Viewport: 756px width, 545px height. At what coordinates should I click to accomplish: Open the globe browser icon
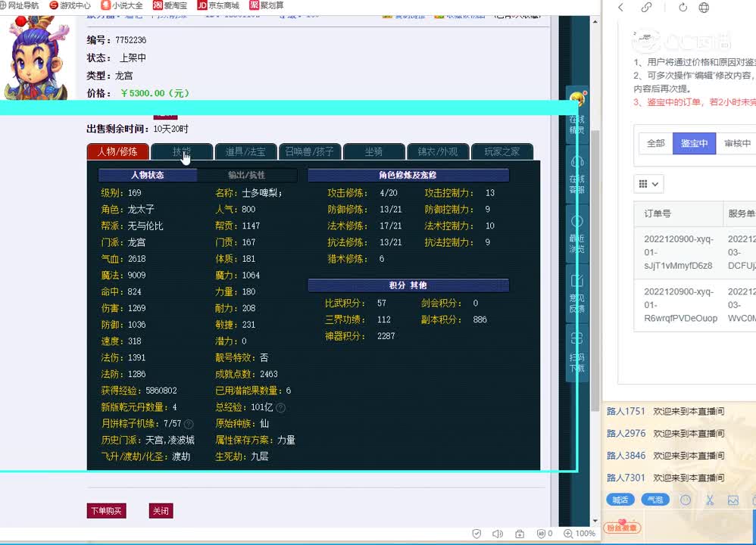[x=704, y=8]
